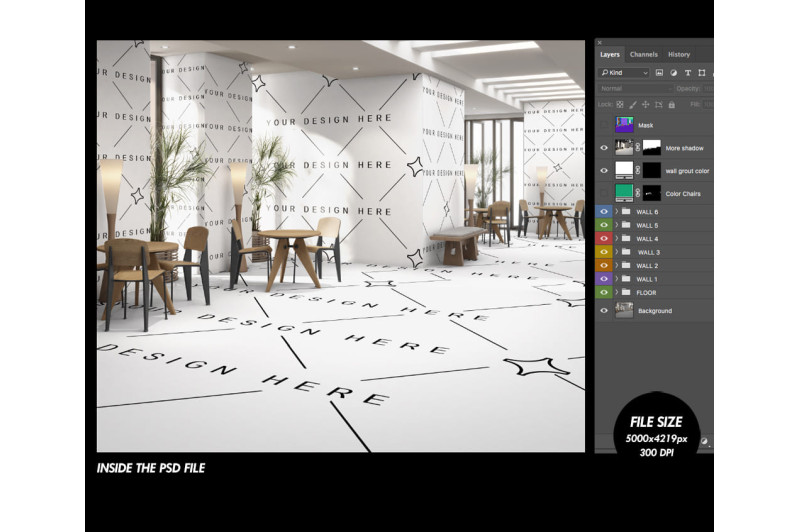This screenshot has height=532, width=800.
Task: Select the Color Chairs layer name
Action: (x=684, y=193)
